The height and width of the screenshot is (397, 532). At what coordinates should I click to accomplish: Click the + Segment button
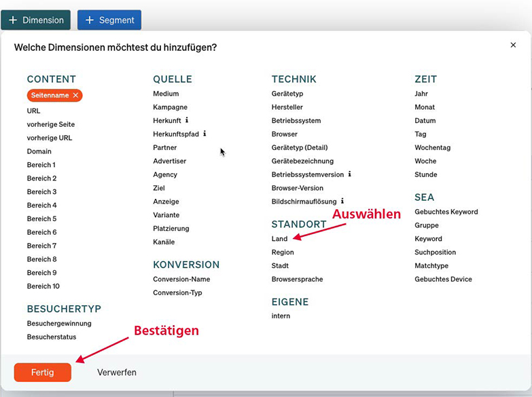click(109, 20)
